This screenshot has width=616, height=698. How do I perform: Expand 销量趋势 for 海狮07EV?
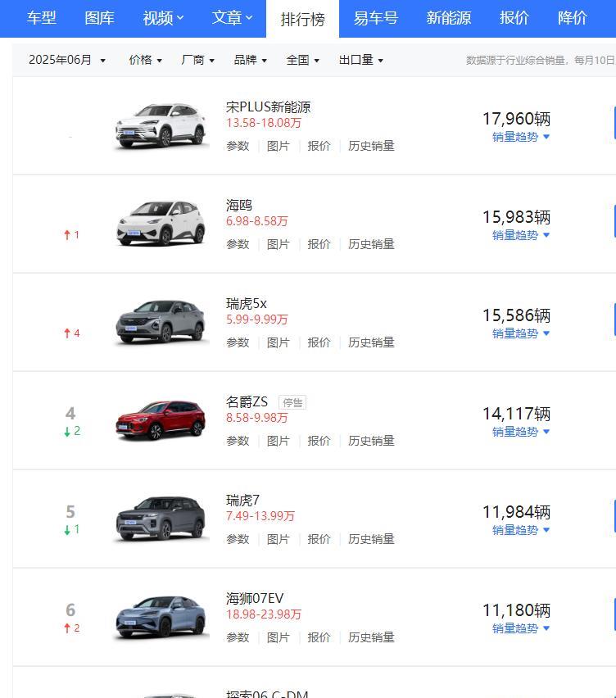pos(521,628)
